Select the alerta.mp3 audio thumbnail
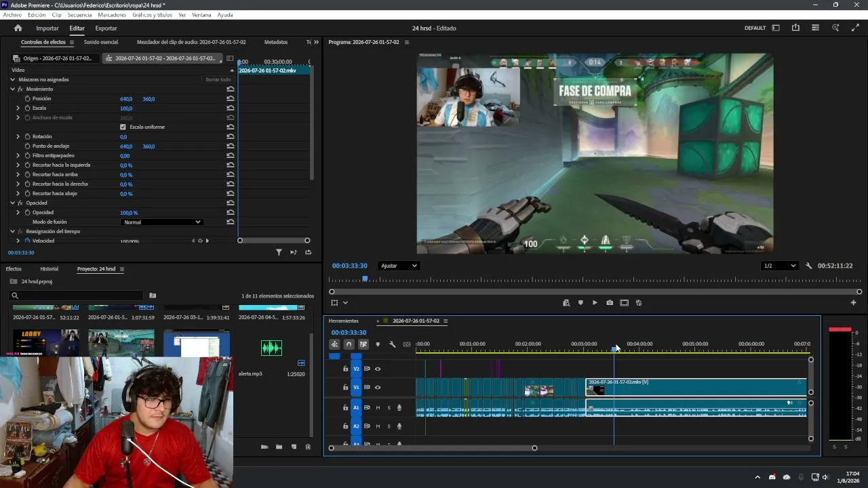This screenshot has height=488, width=868. tap(271, 348)
